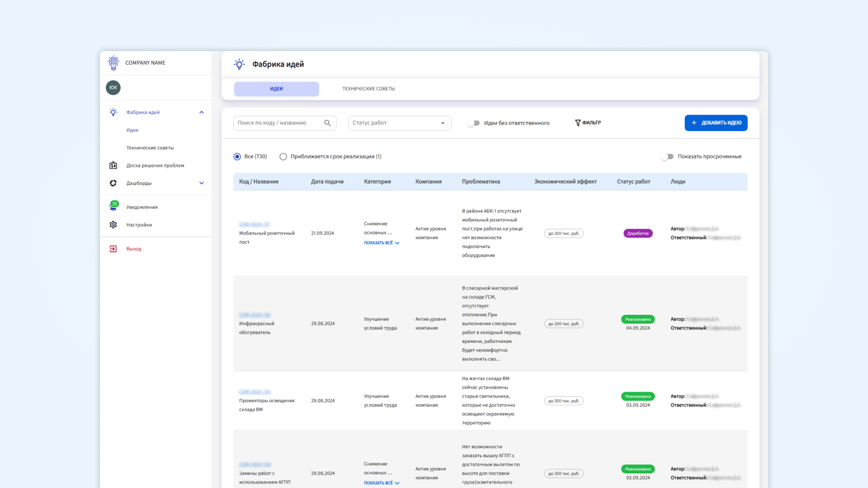Click the funnel filter icon
Viewport: 868px width, 488px height.
point(577,123)
